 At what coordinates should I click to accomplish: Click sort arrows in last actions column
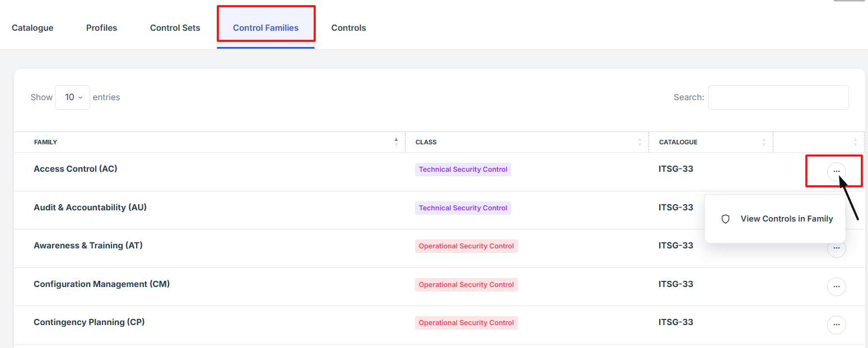855,142
